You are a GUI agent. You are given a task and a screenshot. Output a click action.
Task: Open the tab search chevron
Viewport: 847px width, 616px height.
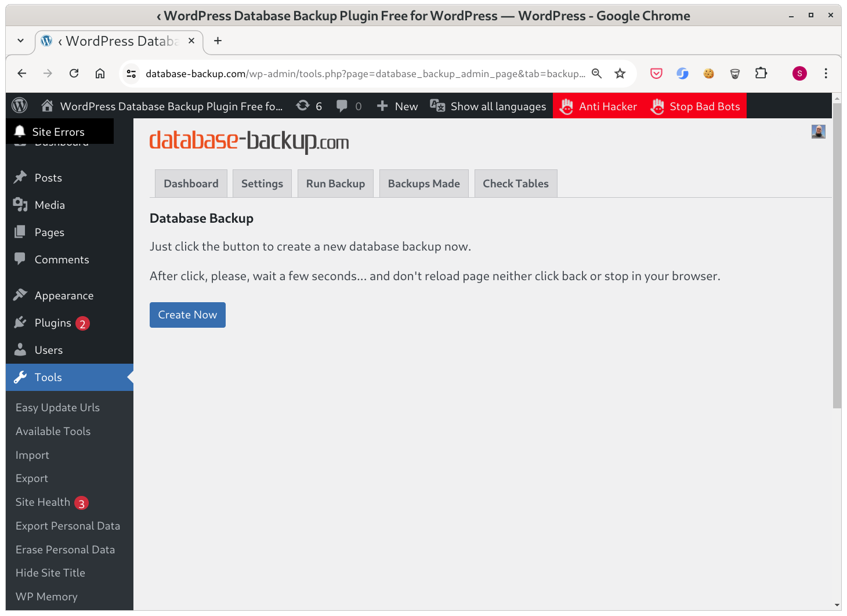click(20, 41)
